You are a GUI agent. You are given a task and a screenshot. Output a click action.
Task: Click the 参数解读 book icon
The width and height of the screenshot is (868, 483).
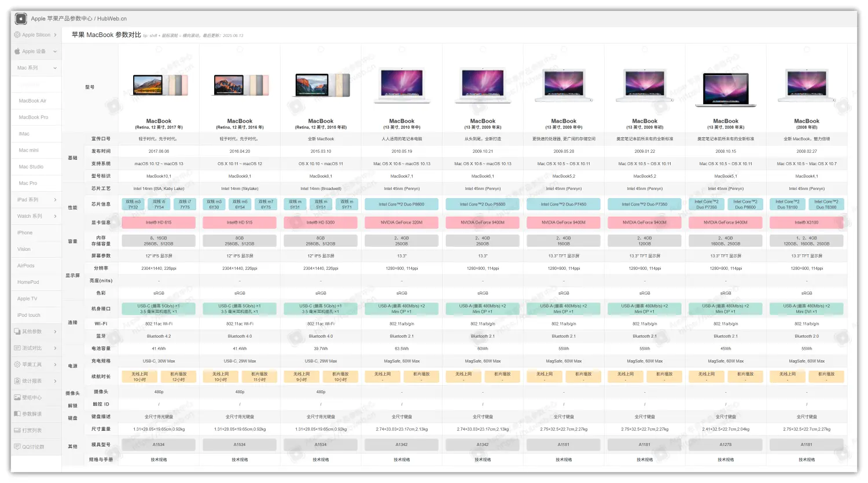point(17,414)
